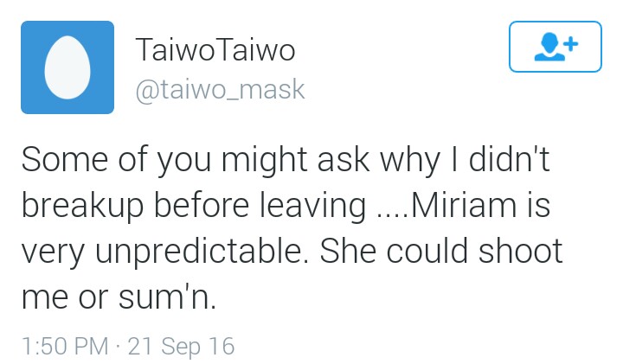Viewport: 623px width, 364px height.
Task: Click the word sum'n ending the tweet
Action: click(x=167, y=298)
